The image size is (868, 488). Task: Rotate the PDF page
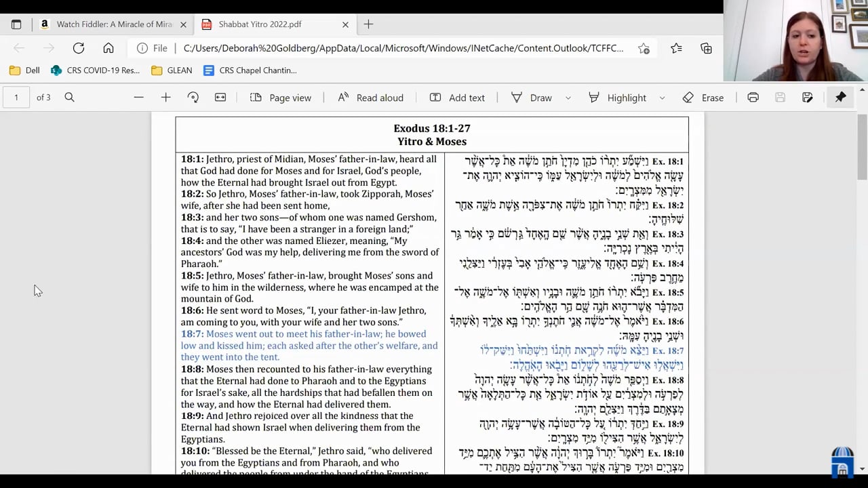(193, 98)
